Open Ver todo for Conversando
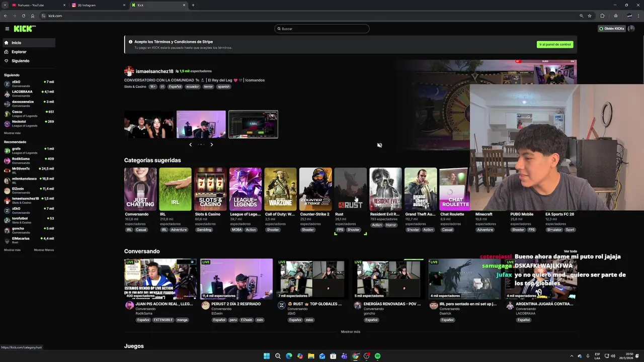The height and width of the screenshot is (362, 644). 570,251
